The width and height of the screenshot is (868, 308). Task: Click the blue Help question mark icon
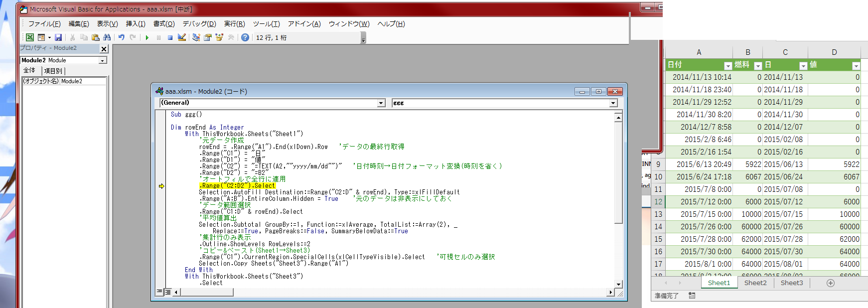pos(245,37)
